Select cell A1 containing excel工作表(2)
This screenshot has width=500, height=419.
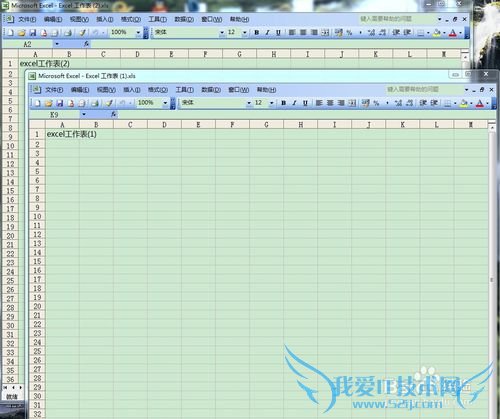pos(35,63)
